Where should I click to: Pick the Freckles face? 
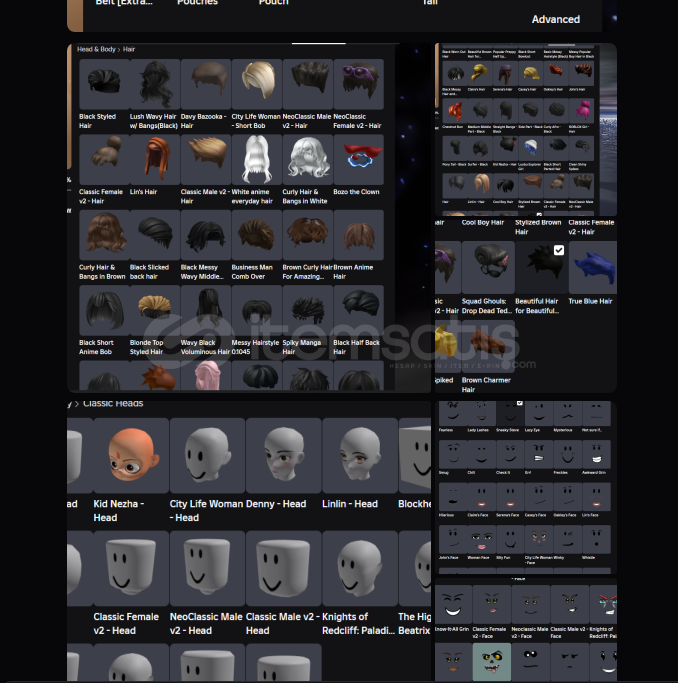pos(568,454)
